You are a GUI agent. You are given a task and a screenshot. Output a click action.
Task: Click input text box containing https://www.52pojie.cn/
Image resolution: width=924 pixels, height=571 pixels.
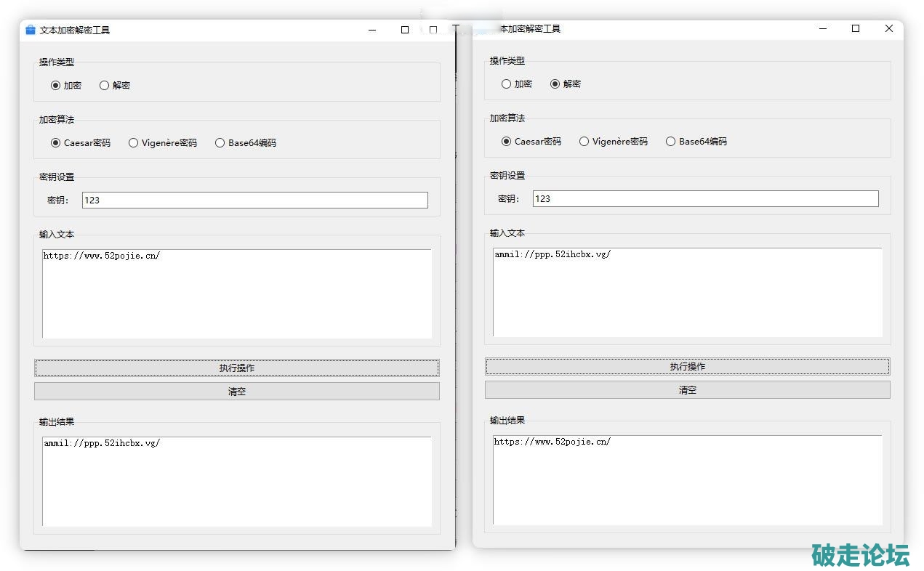pos(237,293)
